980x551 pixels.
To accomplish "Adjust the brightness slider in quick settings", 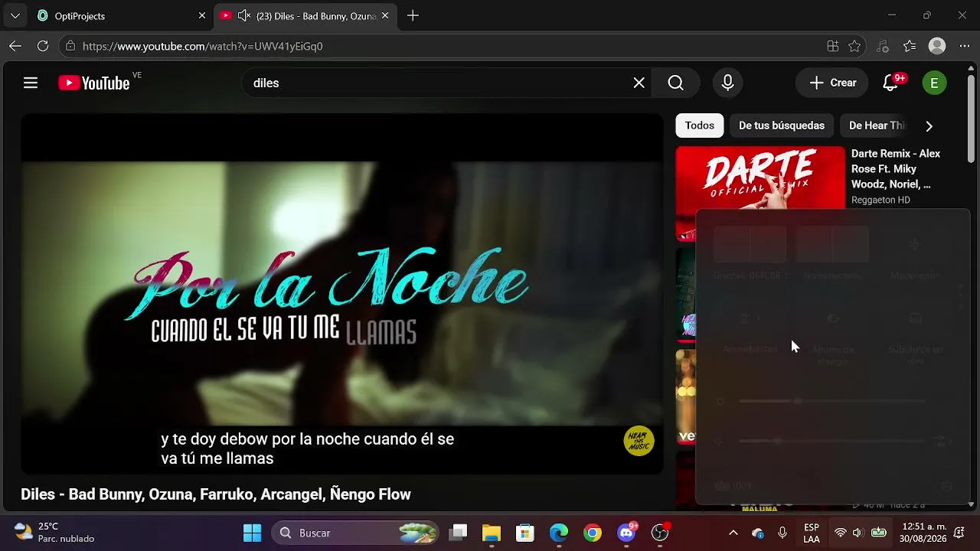I will (832, 402).
